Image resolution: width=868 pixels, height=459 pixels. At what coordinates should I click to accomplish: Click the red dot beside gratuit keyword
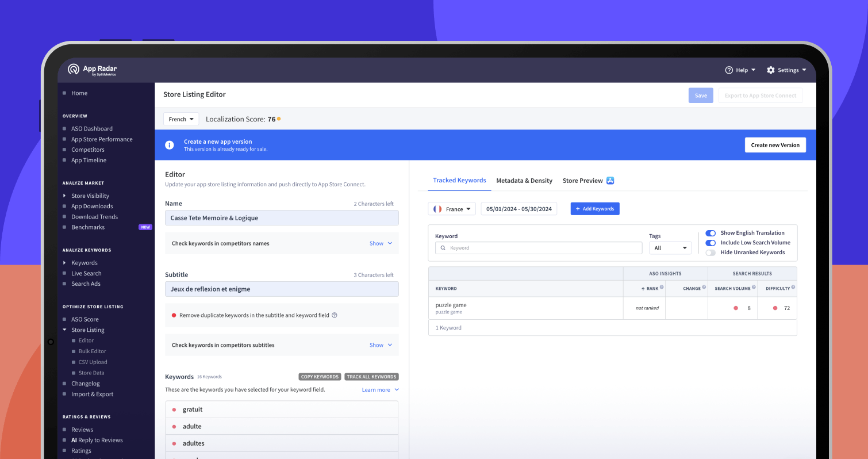point(174,410)
